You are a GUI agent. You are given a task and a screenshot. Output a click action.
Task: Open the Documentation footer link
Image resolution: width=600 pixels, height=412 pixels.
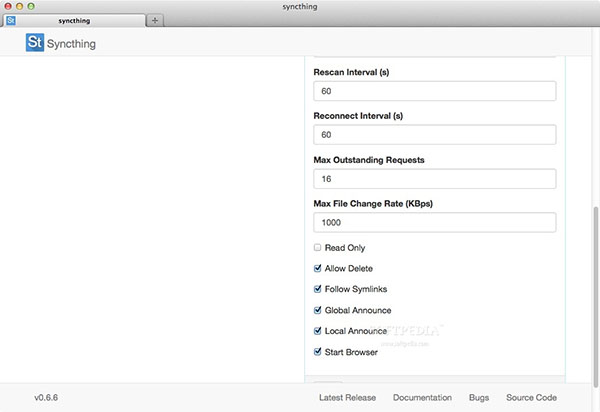coord(422,398)
